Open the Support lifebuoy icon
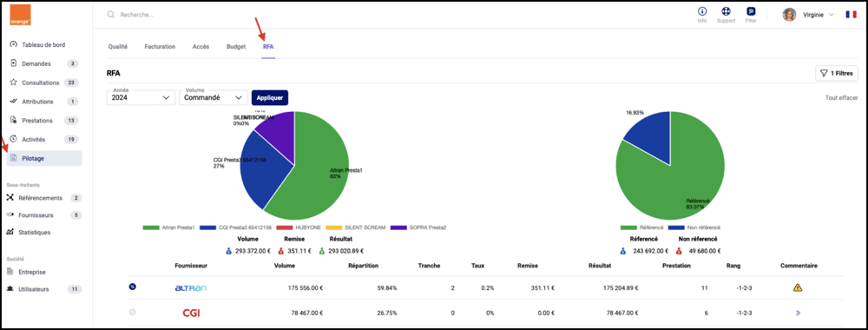The height and width of the screenshot is (330, 868). click(726, 11)
